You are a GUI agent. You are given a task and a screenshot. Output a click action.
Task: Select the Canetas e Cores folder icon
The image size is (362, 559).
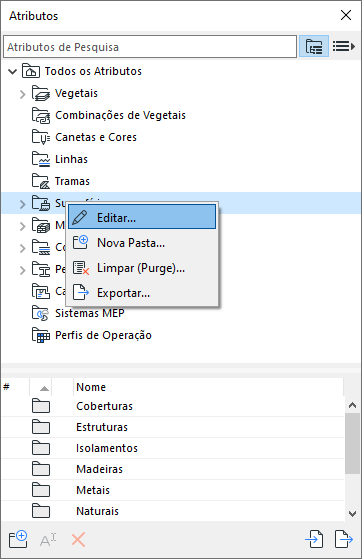point(41,137)
